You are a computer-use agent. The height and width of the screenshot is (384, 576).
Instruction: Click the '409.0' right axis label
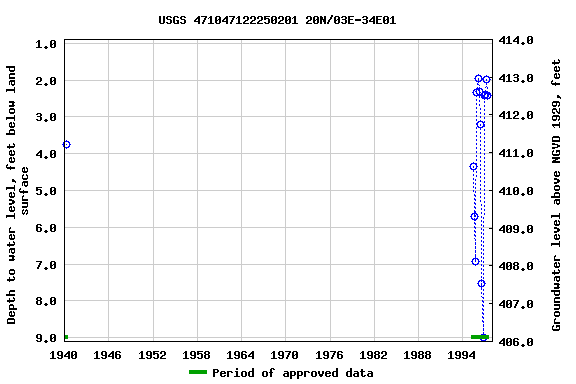click(x=516, y=229)
